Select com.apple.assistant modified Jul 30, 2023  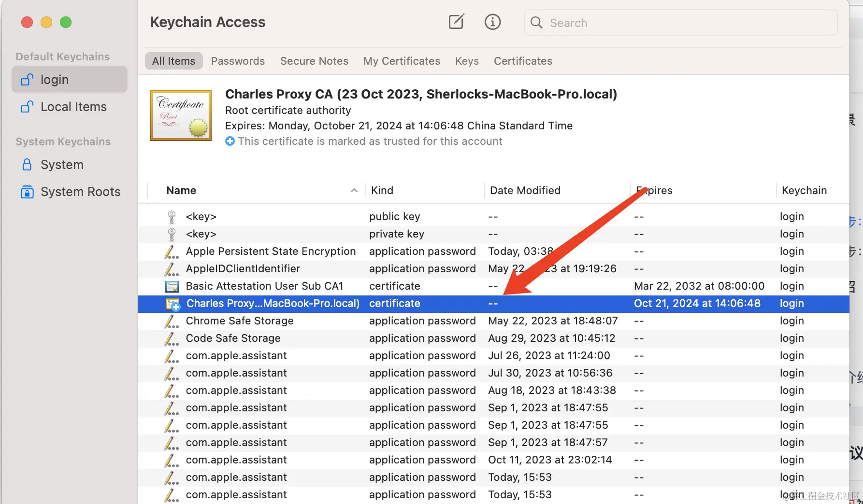(x=494, y=373)
